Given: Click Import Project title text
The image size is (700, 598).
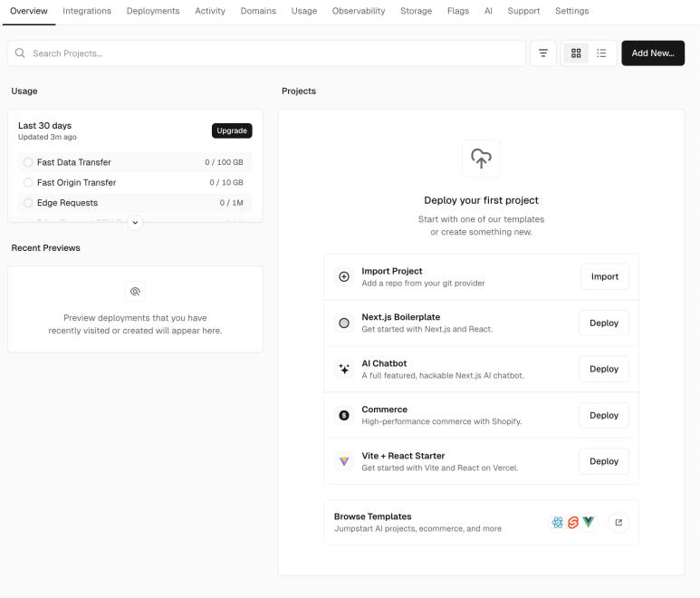Looking at the screenshot, I should click(391, 271).
